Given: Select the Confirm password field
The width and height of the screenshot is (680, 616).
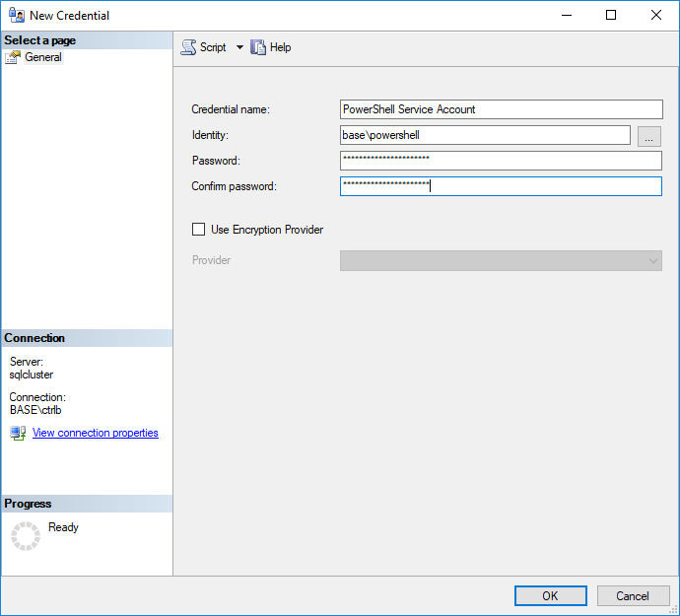Looking at the screenshot, I should tap(501, 186).
